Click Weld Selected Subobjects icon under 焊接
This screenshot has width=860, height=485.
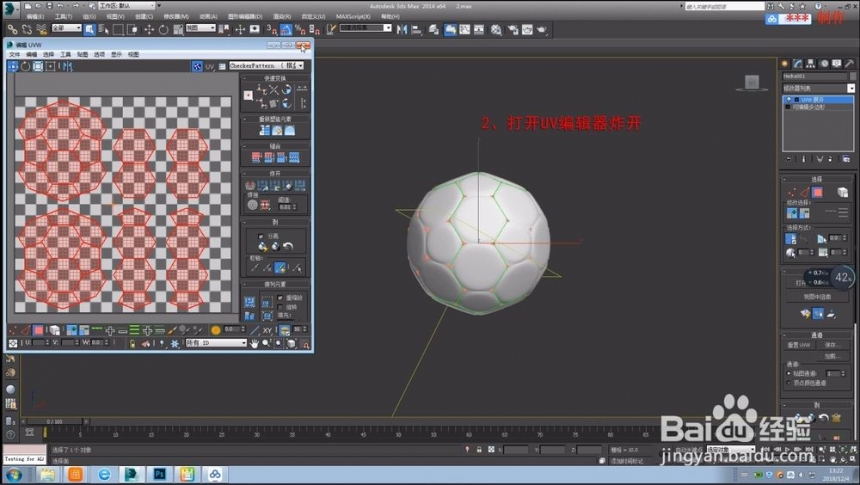click(265, 205)
